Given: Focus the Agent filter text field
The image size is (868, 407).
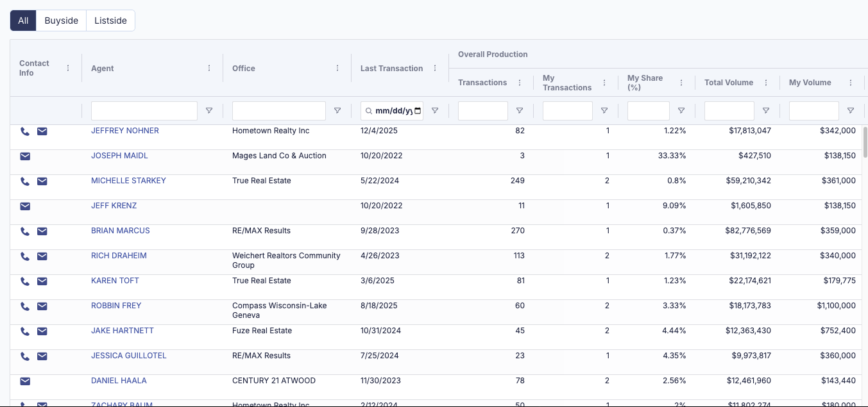Looking at the screenshot, I should (144, 111).
